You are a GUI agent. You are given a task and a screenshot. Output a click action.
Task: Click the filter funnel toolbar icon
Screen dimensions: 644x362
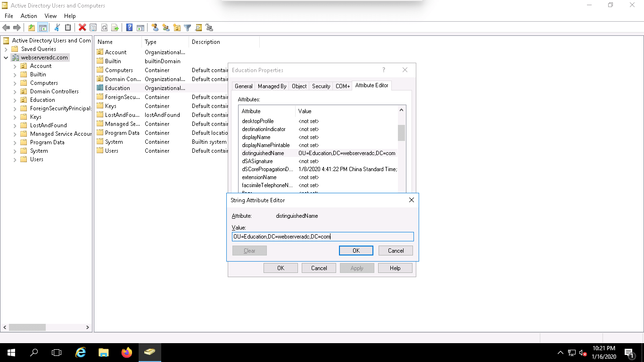[x=188, y=28]
